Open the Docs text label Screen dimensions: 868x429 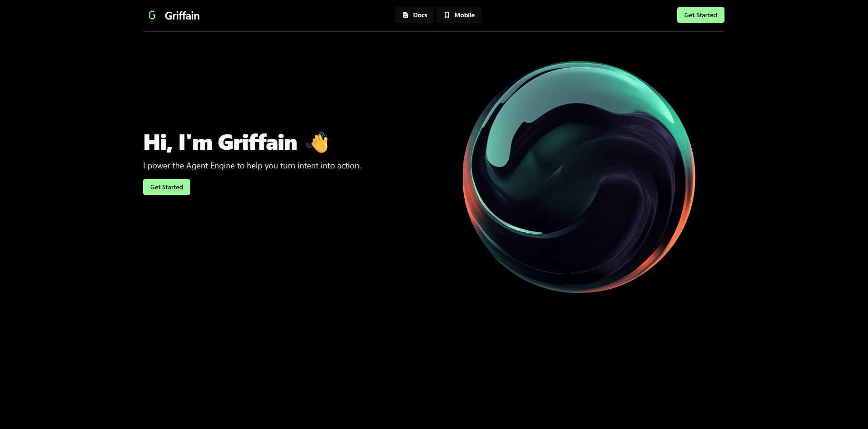420,15
